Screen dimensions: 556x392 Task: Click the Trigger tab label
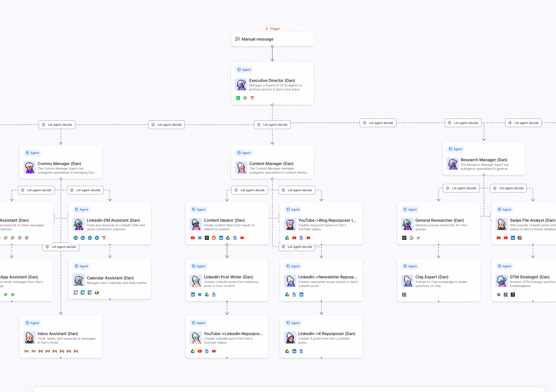pyautogui.click(x=272, y=29)
